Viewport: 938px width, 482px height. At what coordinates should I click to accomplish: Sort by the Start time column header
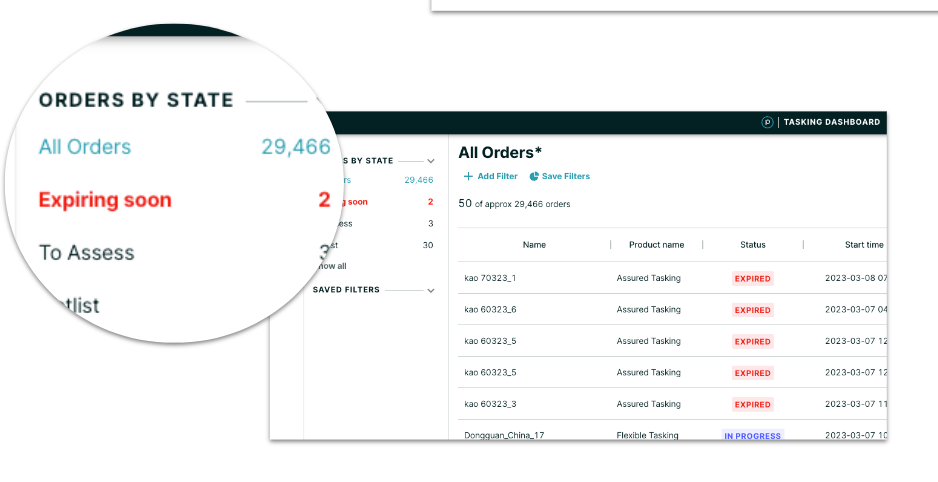pos(864,245)
